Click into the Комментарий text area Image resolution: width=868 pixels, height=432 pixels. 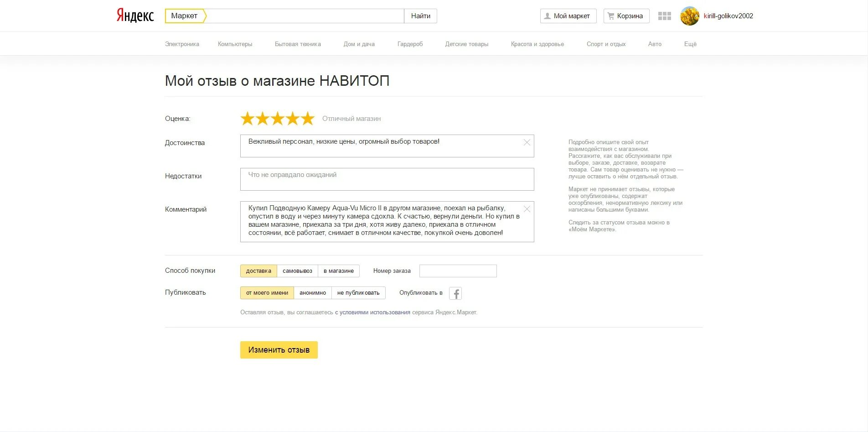[x=387, y=222]
